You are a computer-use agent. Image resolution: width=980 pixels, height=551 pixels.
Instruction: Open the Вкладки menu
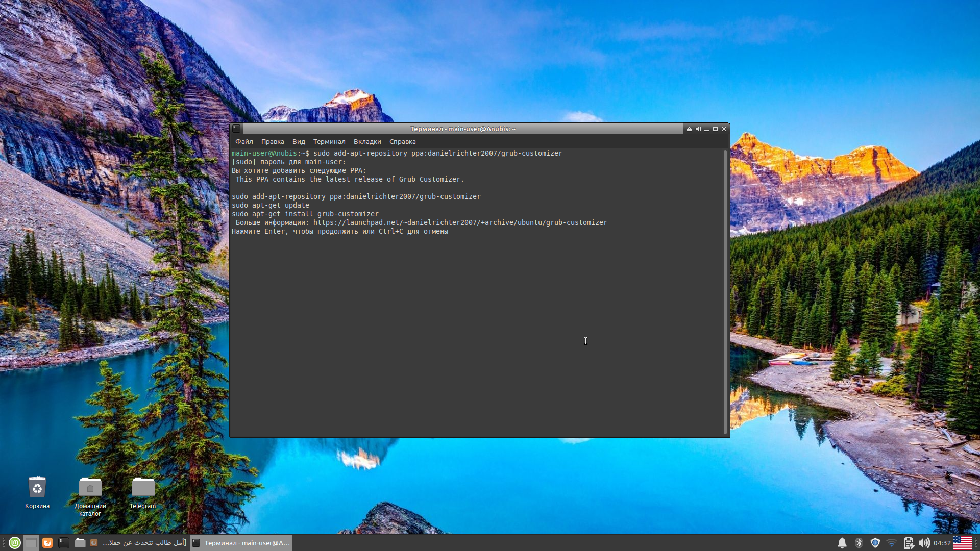point(367,141)
